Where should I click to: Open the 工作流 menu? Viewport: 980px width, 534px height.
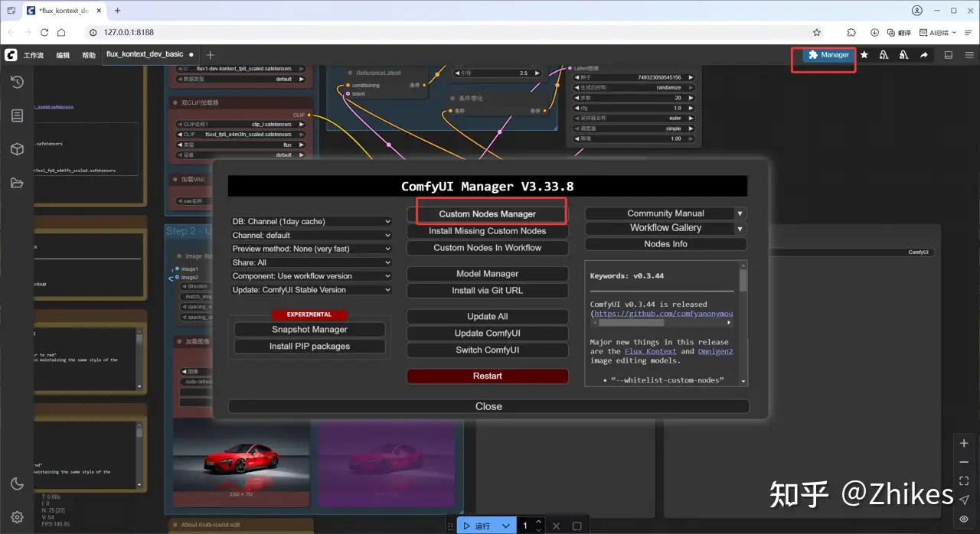(x=34, y=55)
